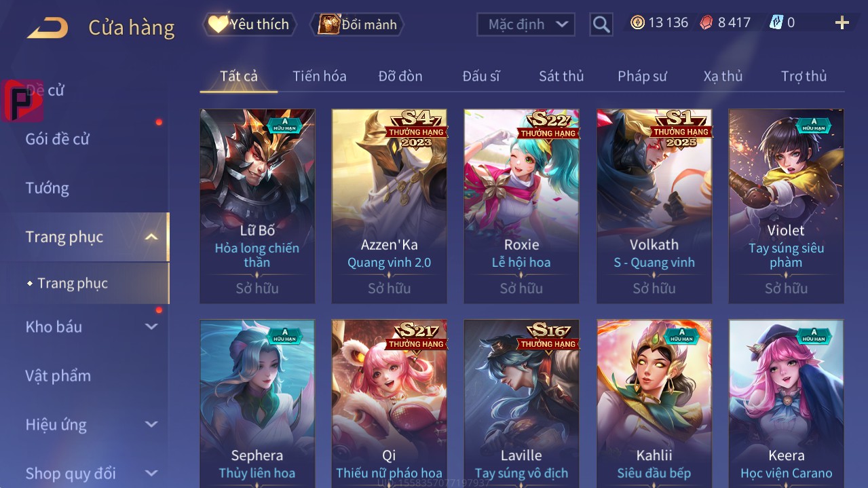This screenshot has width=868, height=488.
Task: Go back using the golden return arrow
Action: (47, 28)
